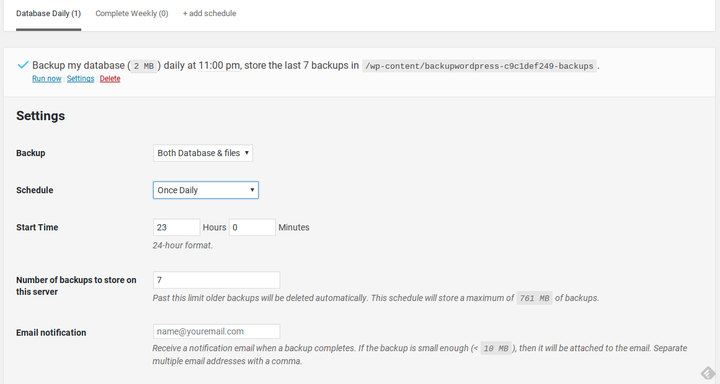Click the Backup field label
720x384 pixels.
pyautogui.click(x=30, y=153)
